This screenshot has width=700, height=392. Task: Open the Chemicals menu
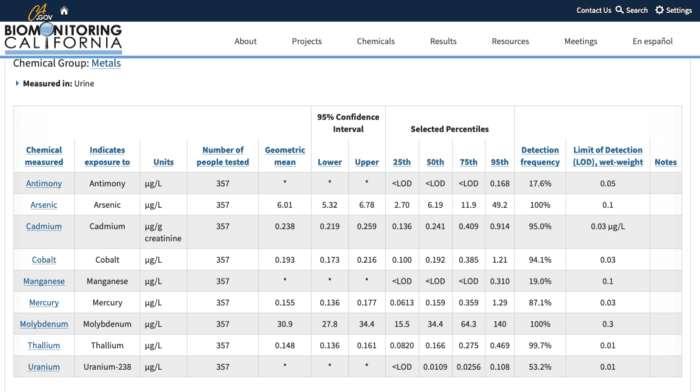[375, 41]
